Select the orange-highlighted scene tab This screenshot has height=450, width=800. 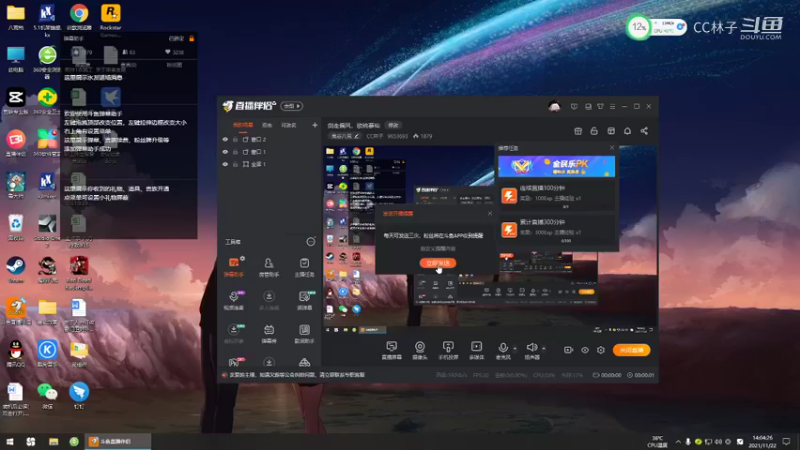[243, 125]
